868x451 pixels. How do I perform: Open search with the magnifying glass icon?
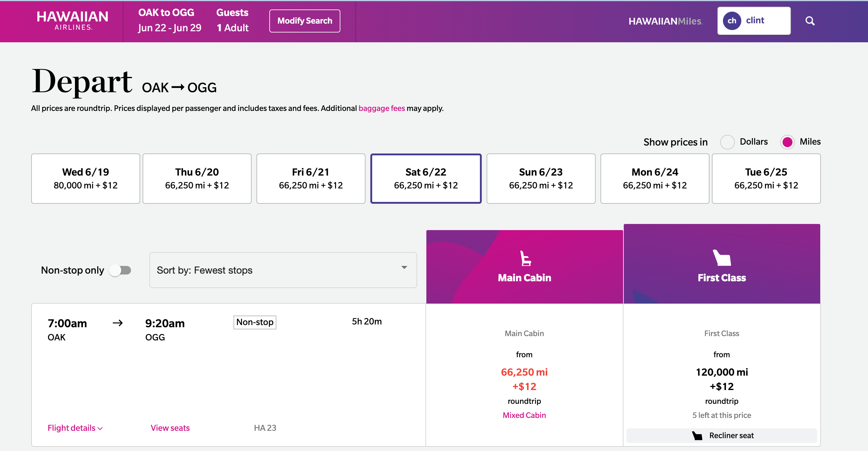[810, 21]
